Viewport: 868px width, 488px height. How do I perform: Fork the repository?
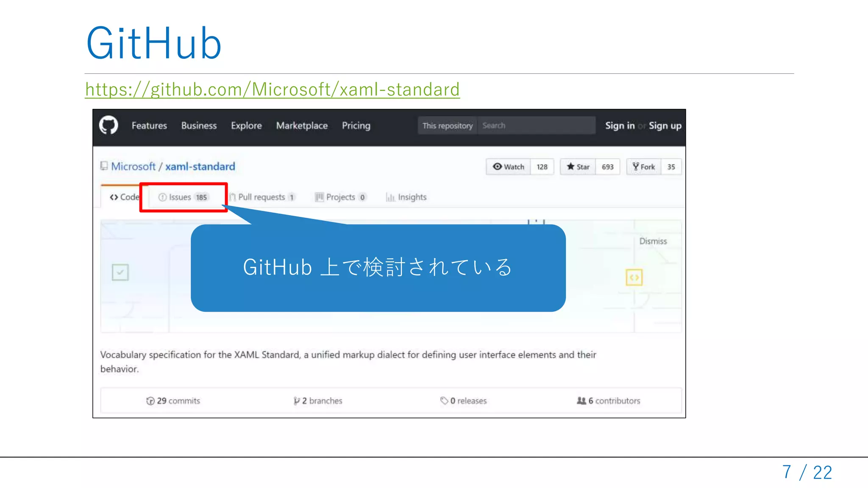click(x=643, y=166)
